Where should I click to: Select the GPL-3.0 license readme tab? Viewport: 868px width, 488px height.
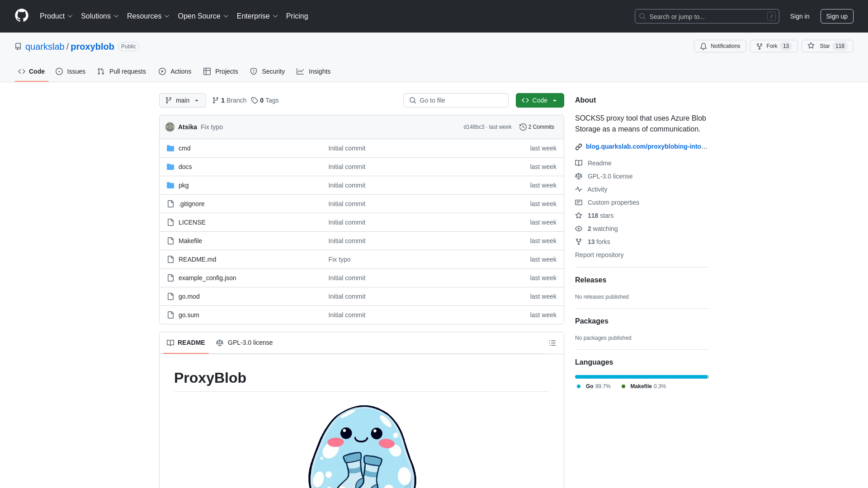[x=245, y=343]
